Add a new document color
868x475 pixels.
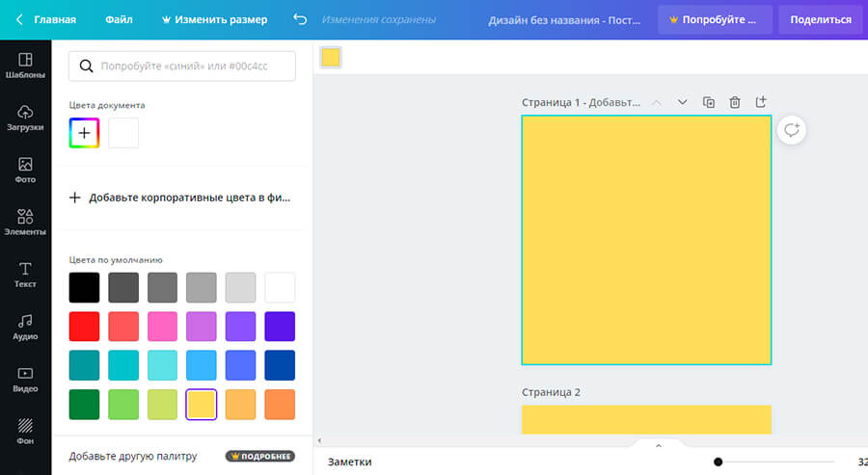84,133
